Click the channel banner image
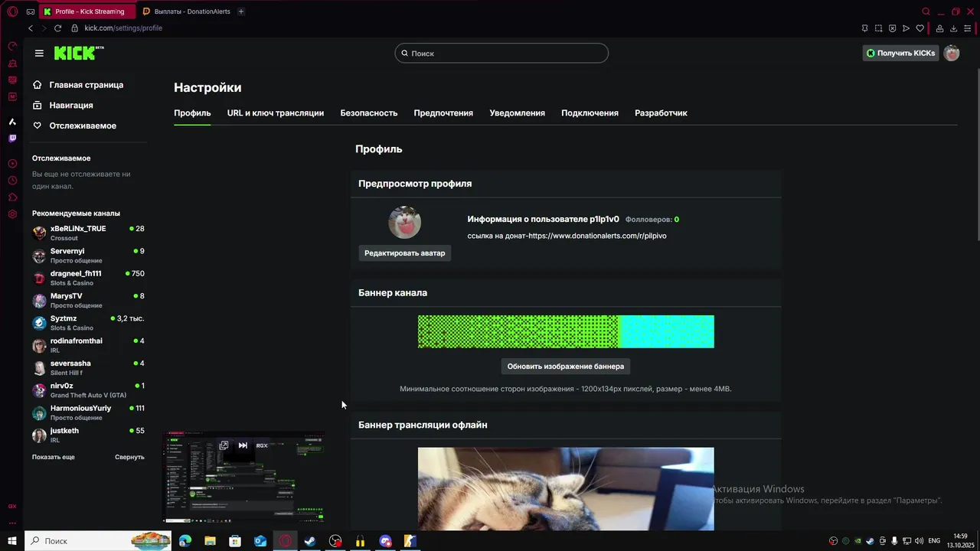The width and height of the screenshot is (980, 551). click(x=566, y=331)
